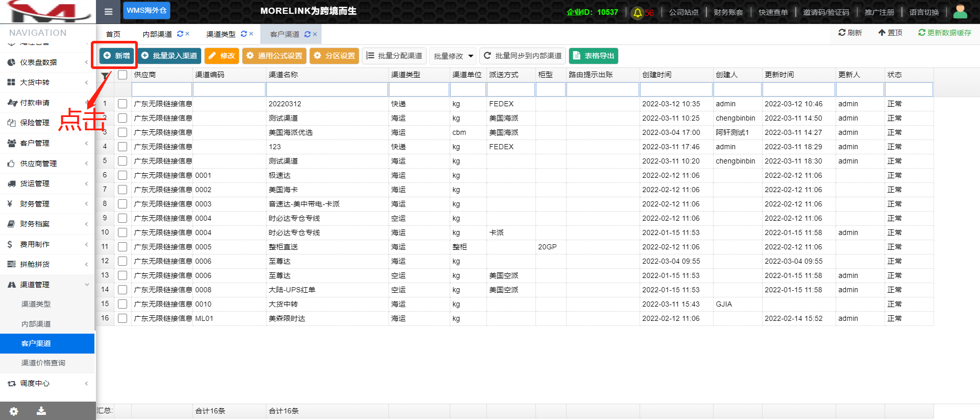Click the table filter funnel icon
Viewport: 980px width, 420px height.
click(x=105, y=76)
